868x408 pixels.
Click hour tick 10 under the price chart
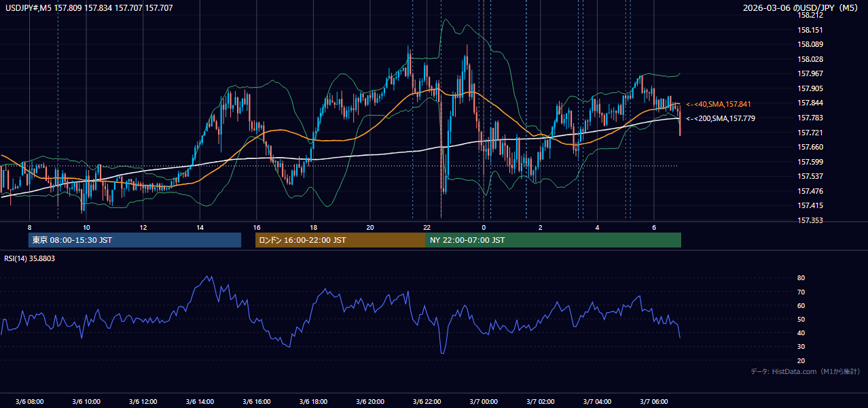click(86, 227)
